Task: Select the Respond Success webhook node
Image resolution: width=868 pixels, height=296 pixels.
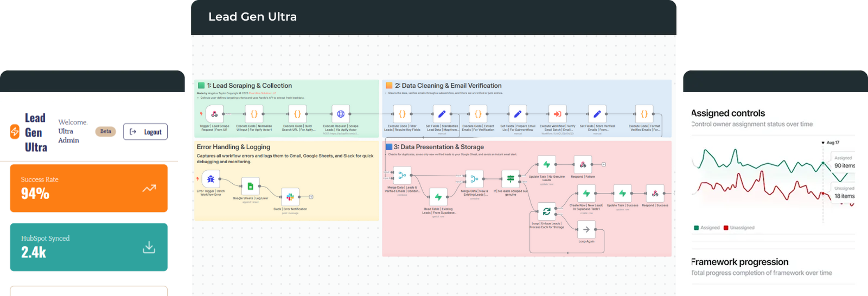Action: 655,193
